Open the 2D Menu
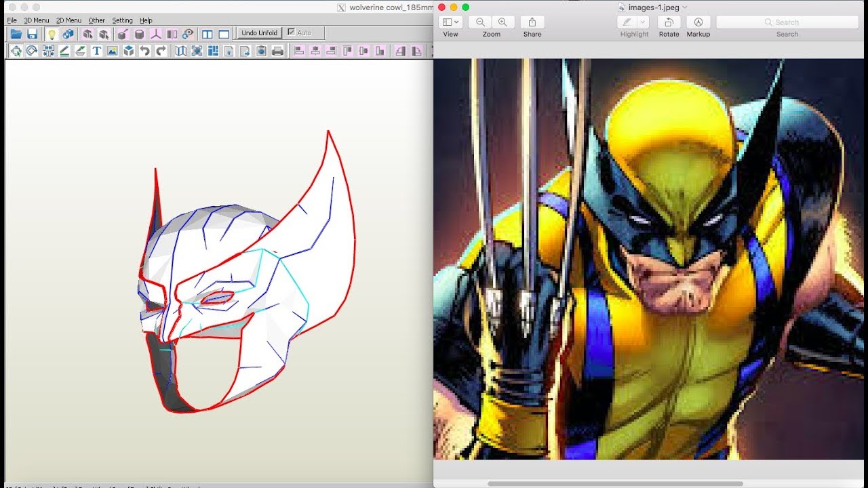 click(68, 20)
